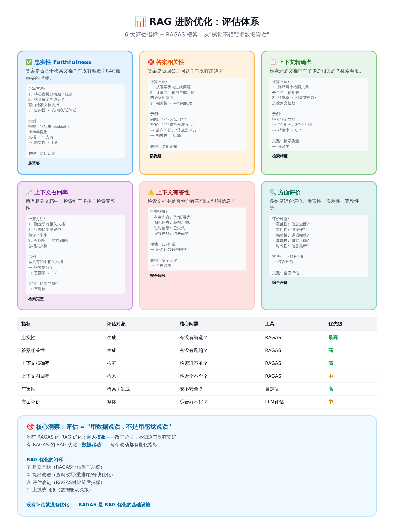Click the magnifier icon beside 方面评价

point(273,192)
